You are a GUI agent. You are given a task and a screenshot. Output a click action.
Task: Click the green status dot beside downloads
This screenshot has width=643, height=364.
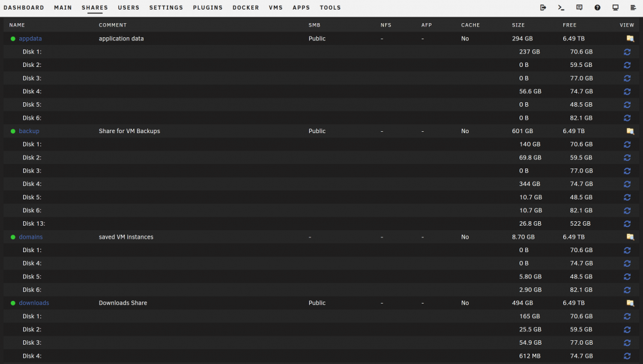13,303
